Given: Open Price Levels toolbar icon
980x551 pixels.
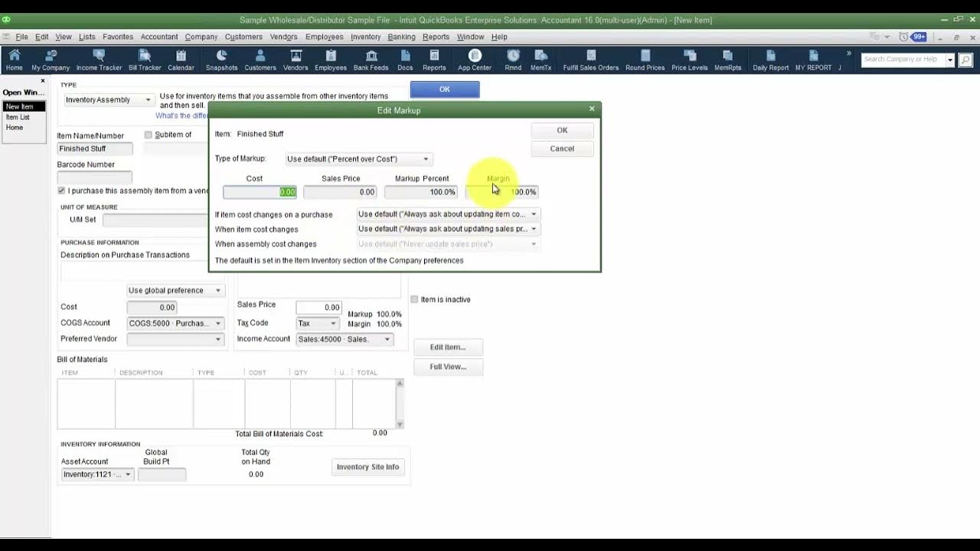Looking at the screenshot, I should point(690,60).
